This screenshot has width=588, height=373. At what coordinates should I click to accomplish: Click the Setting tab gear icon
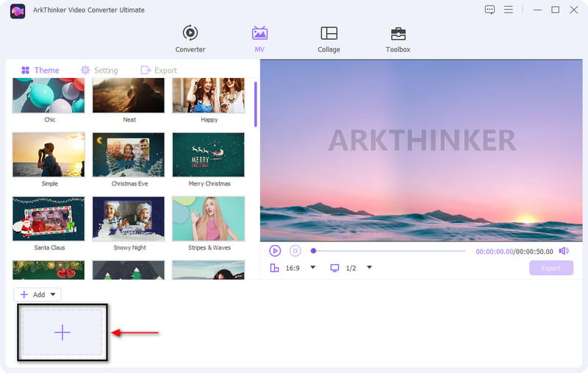click(85, 70)
